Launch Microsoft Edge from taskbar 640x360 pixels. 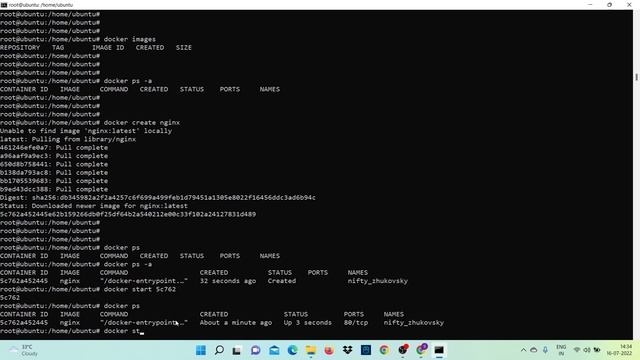click(x=293, y=350)
